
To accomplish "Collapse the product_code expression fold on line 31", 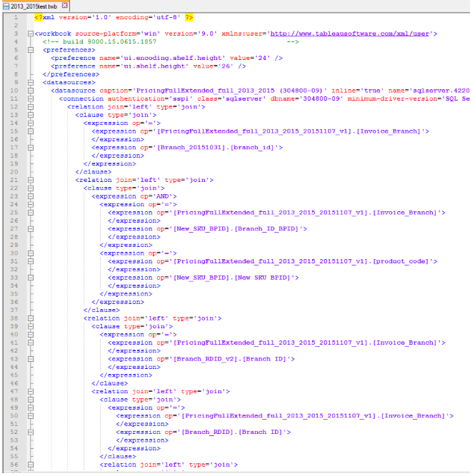I will [31, 261].
